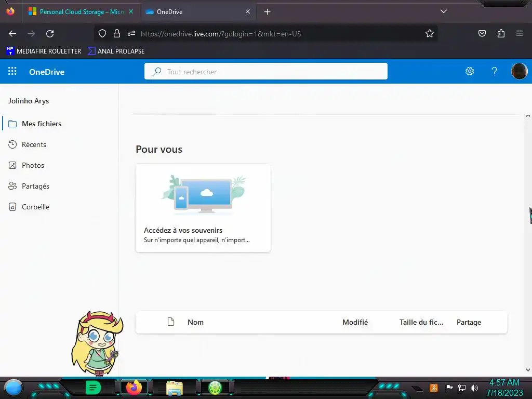The height and width of the screenshot is (399, 532).
Task: Open Firefox application hamburger menu
Action: tap(520, 33)
